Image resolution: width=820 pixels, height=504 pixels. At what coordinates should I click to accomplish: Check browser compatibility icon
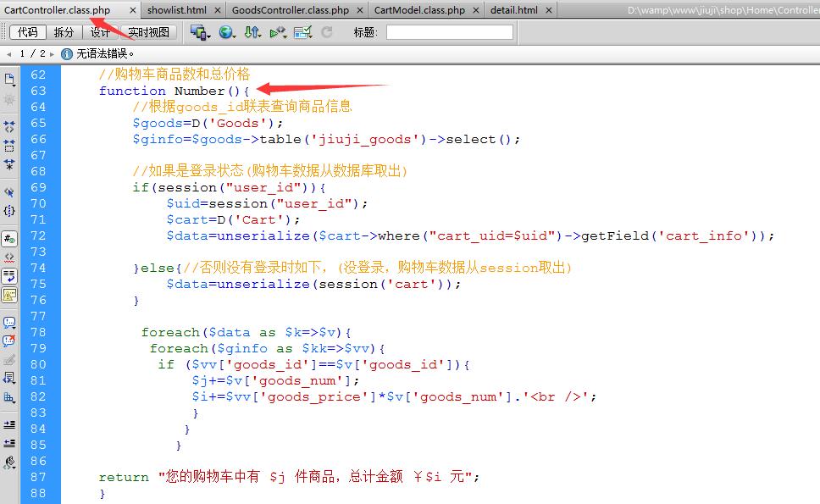pos(302,32)
